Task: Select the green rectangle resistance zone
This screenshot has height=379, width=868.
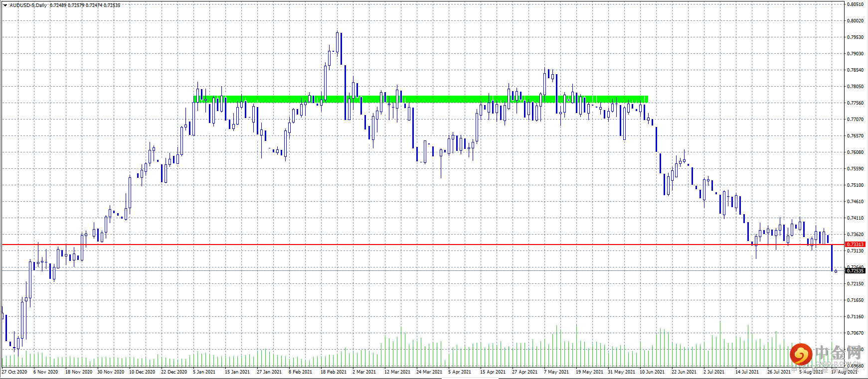Action: tap(421, 99)
